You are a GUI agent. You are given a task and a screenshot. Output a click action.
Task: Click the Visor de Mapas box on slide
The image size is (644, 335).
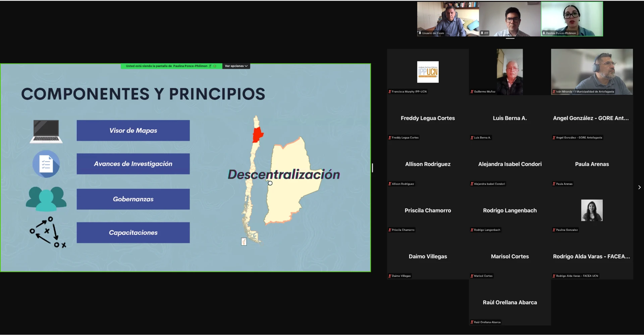133,131
